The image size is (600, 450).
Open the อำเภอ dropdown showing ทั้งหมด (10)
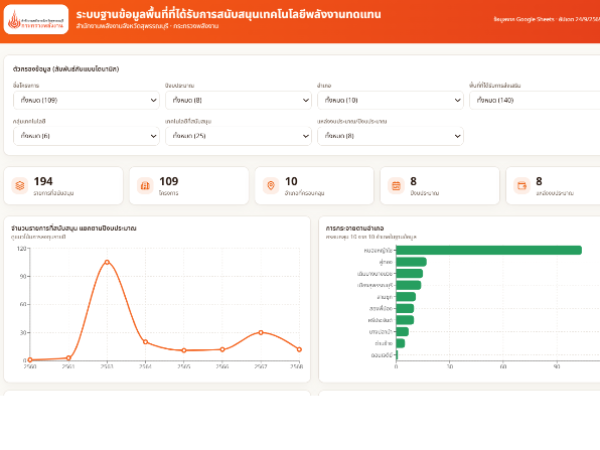[x=390, y=100]
